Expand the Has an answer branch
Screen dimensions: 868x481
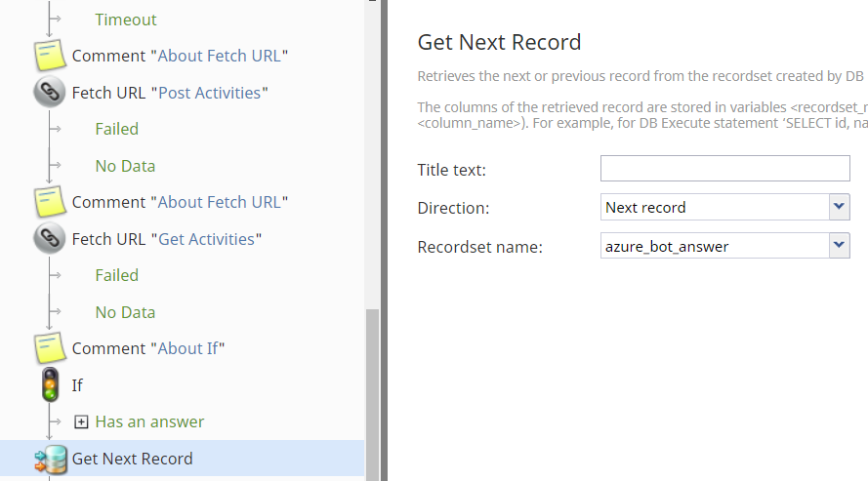point(81,421)
